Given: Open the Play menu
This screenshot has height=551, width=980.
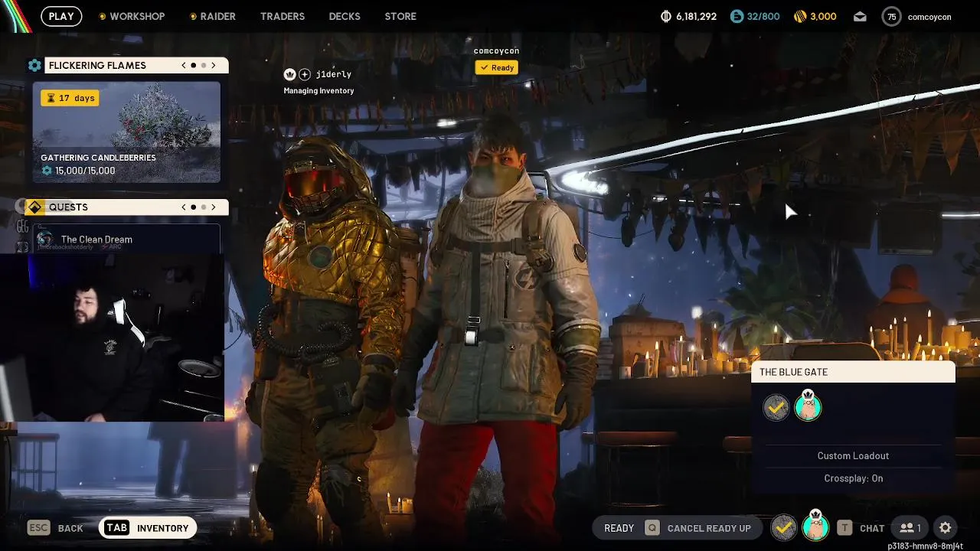Looking at the screenshot, I should pos(61,16).
